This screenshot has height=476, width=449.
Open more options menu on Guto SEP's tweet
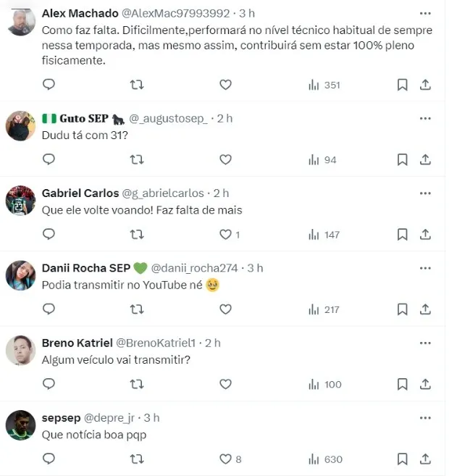(425, 118)
